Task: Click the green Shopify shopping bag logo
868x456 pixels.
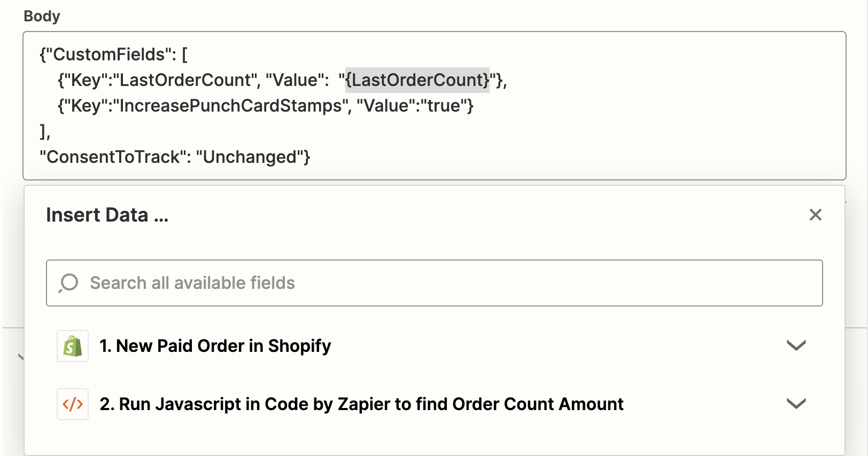Action: (73, 345)
